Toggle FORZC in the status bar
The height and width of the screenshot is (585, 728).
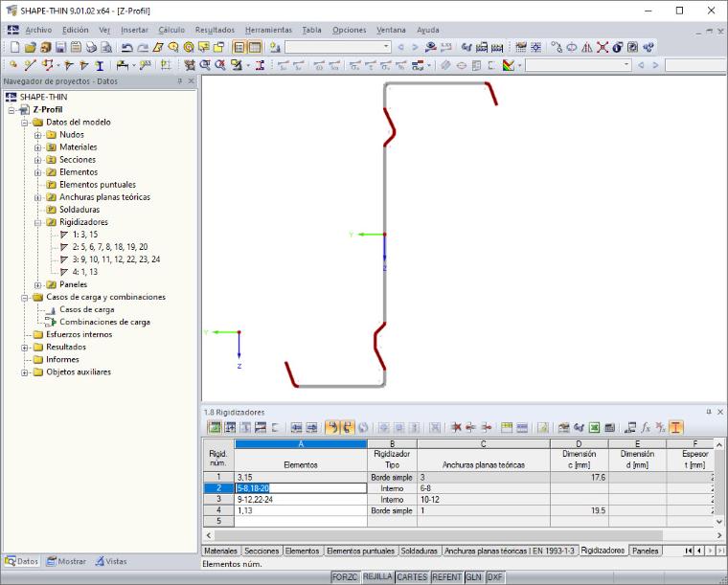(x=345, y=577)
